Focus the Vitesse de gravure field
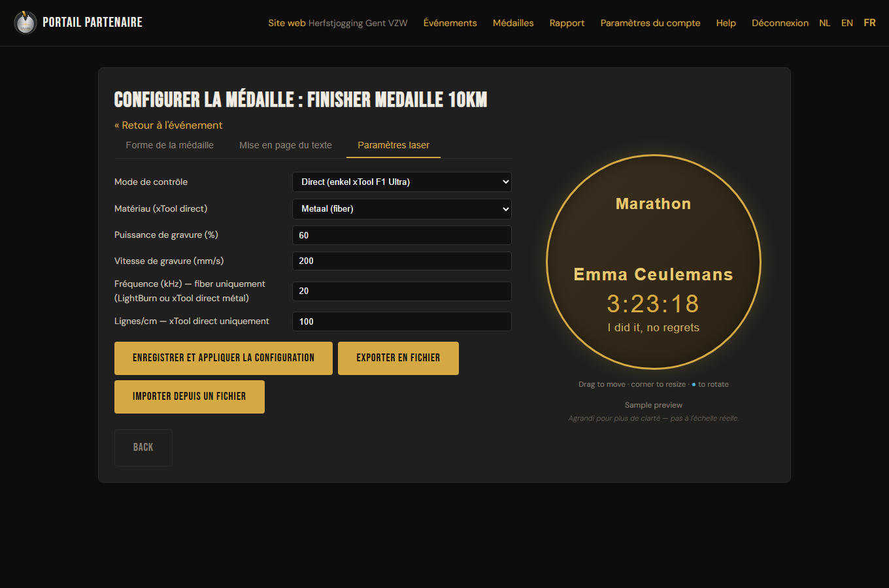 [x=401, y=261]
